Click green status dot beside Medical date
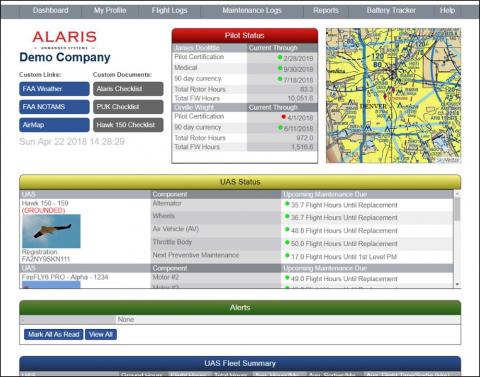 [x=280, y=68]
